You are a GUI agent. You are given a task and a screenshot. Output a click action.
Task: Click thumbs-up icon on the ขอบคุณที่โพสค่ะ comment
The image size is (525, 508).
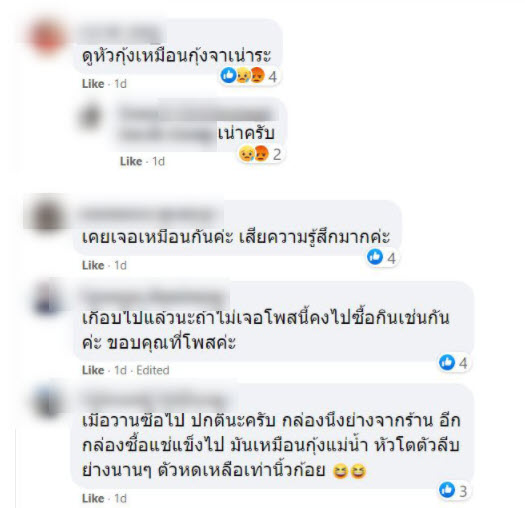pos(447,362)
